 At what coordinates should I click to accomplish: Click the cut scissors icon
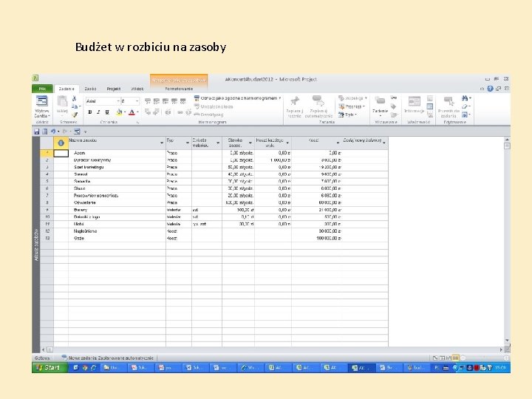click(x=75, y=98)
